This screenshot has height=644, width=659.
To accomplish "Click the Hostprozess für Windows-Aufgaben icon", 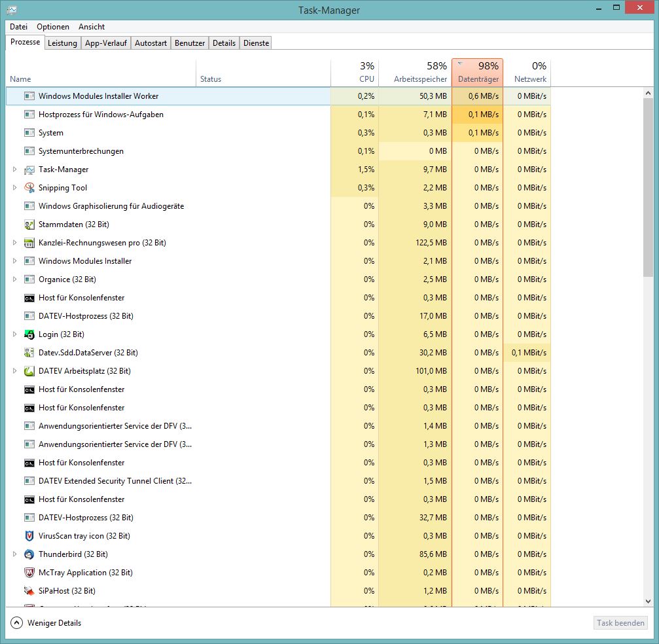I will click(29, 115).
